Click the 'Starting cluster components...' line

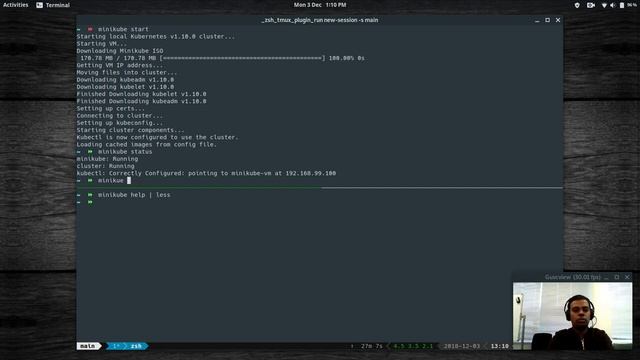coord(131,130)
